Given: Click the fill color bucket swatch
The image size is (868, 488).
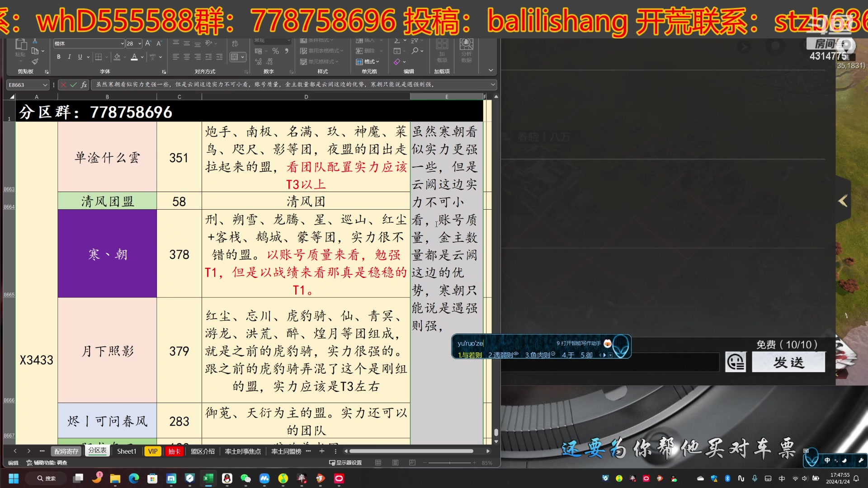Looking at the screenshot, I should coord(117,57).
